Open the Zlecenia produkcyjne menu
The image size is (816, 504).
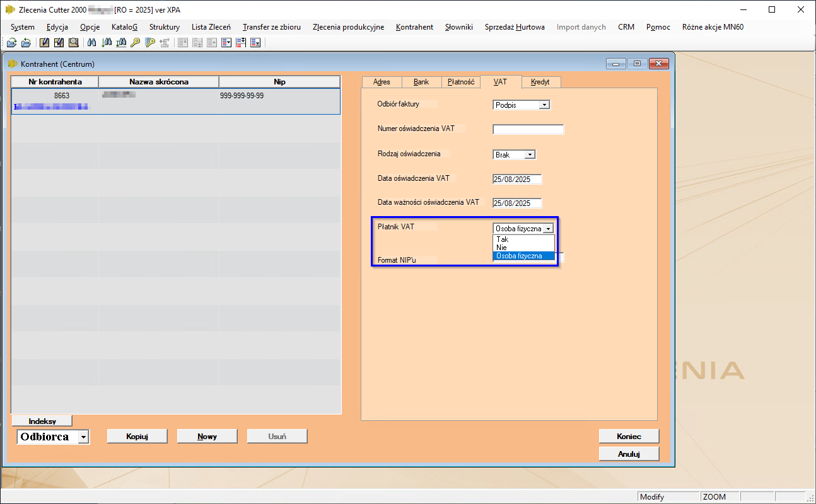coord(348,27)
